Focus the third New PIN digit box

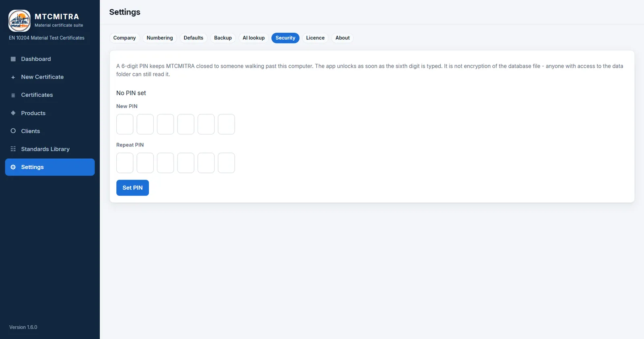165,124
